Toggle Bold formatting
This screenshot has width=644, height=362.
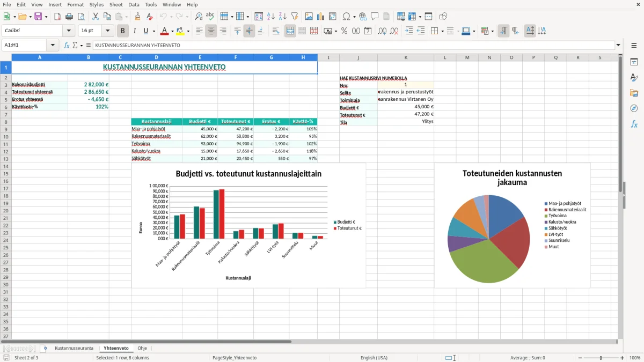tap(122, 31)
